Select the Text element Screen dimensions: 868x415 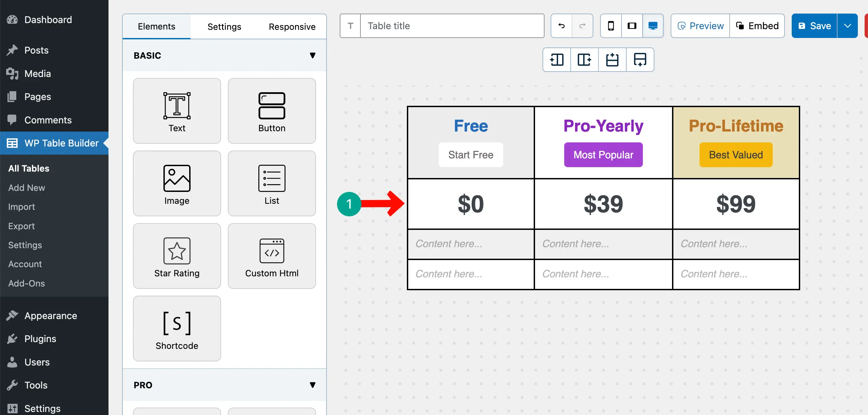click(177, 111)
